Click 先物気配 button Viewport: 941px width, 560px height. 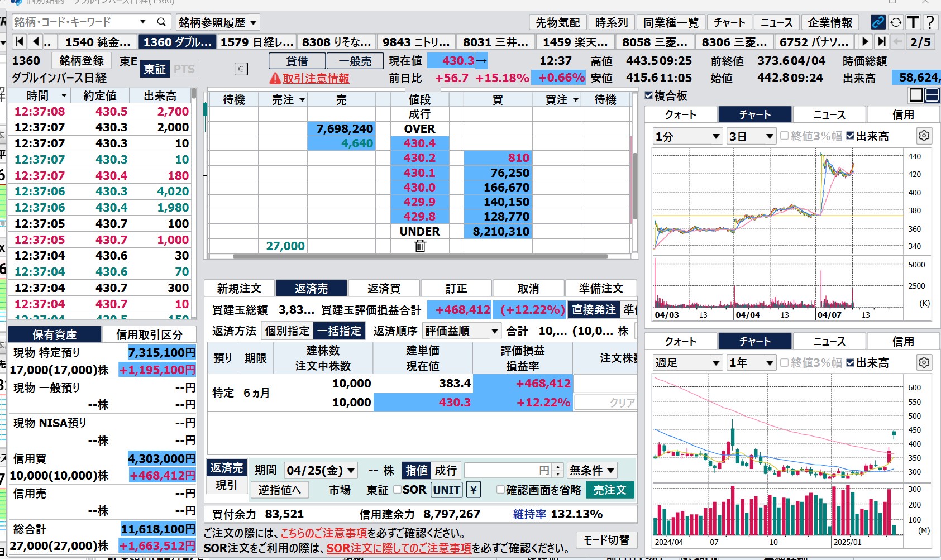557,22
